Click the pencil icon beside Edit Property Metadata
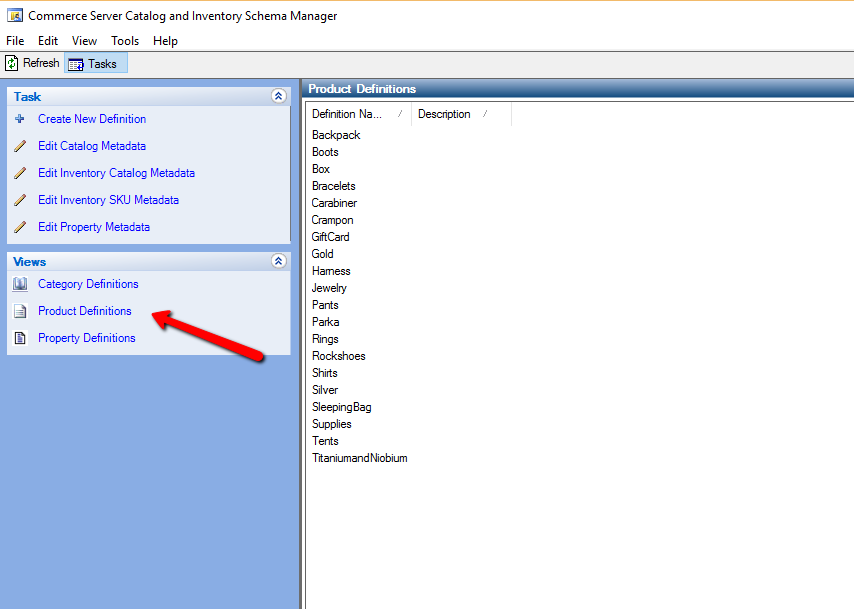 [x=20, y=227]
